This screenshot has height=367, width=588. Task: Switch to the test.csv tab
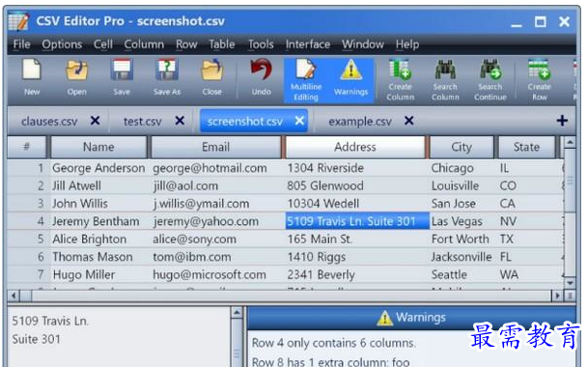click(143, 122)
